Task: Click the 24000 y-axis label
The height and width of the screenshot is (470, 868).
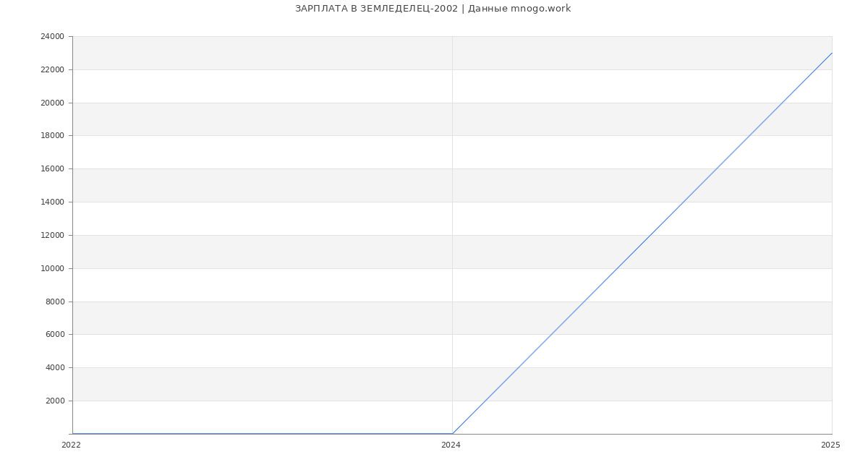Action: pyautogui.click(x=52, y=37)
